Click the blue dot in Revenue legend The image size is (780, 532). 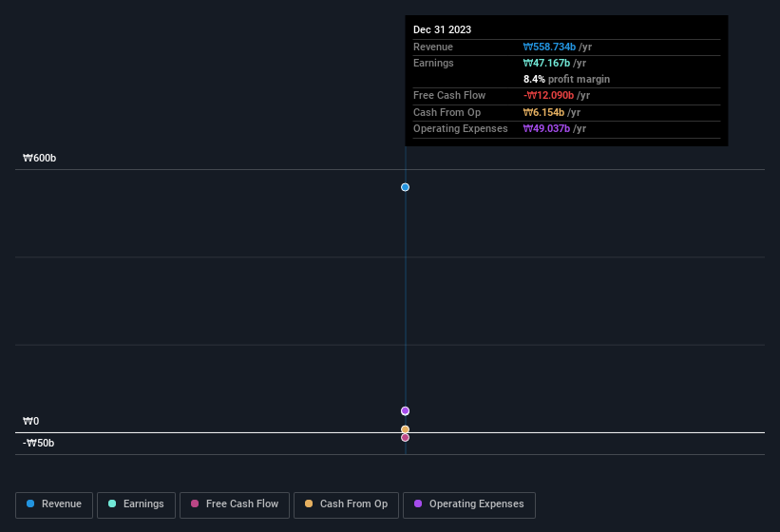point(30,503)
